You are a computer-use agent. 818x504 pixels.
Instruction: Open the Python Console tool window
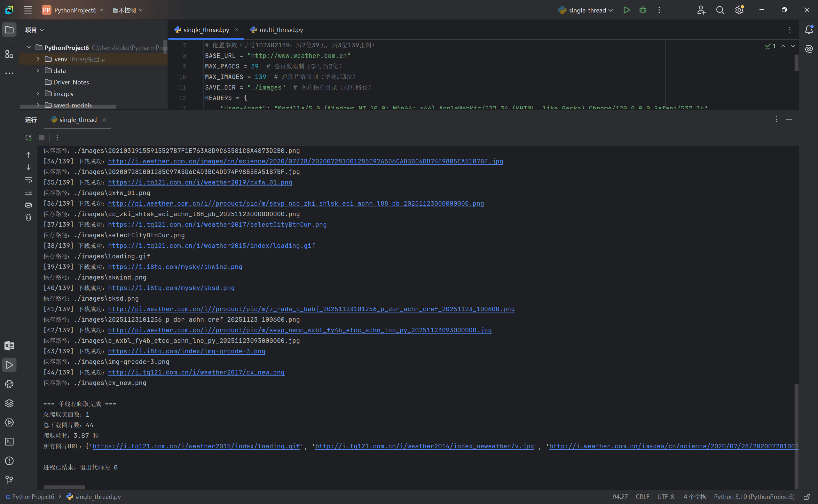click(x=9, y=384)
